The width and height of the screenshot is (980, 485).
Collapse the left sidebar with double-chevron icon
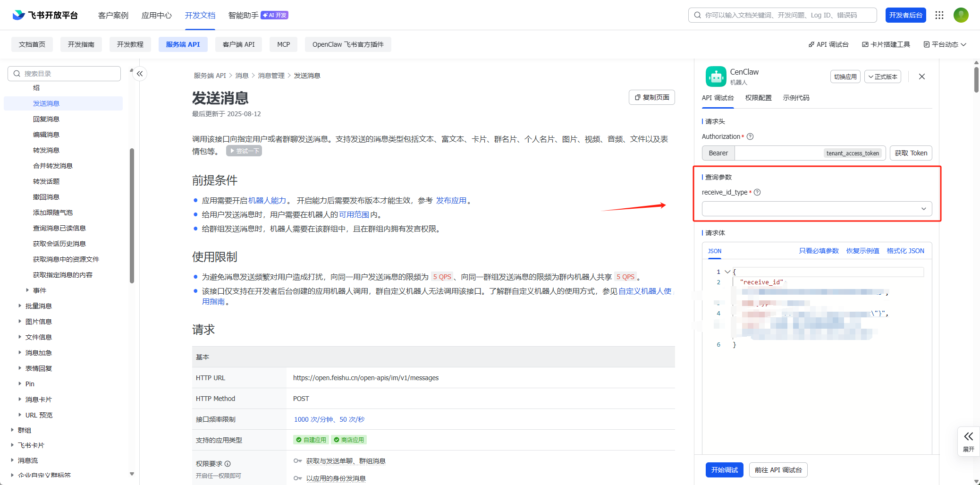coord(140,74)
